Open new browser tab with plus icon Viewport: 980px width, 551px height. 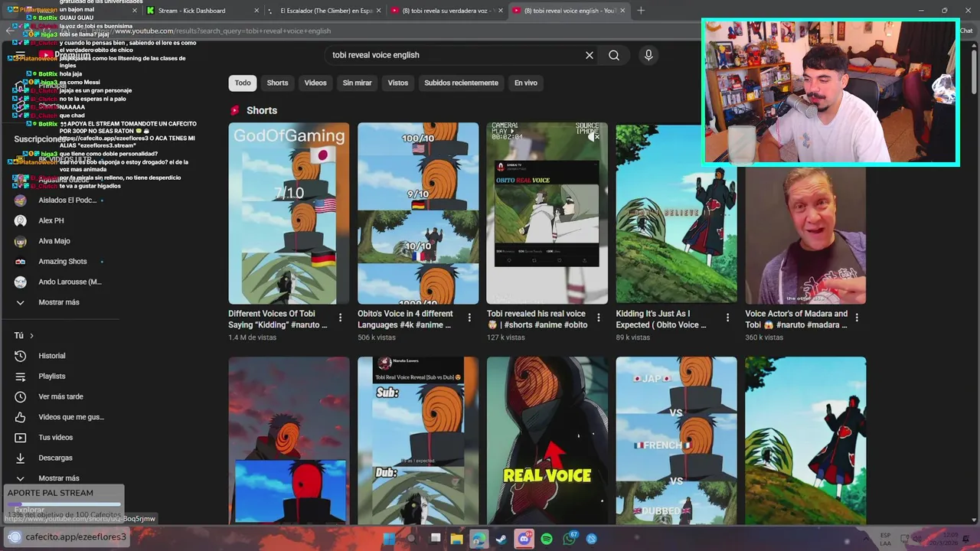coord(641,11)
